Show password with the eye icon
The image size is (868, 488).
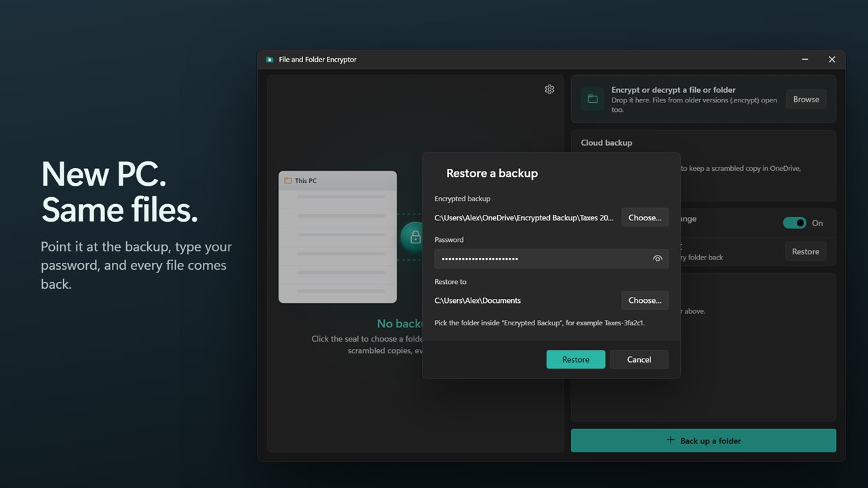[x=657, y=259]
